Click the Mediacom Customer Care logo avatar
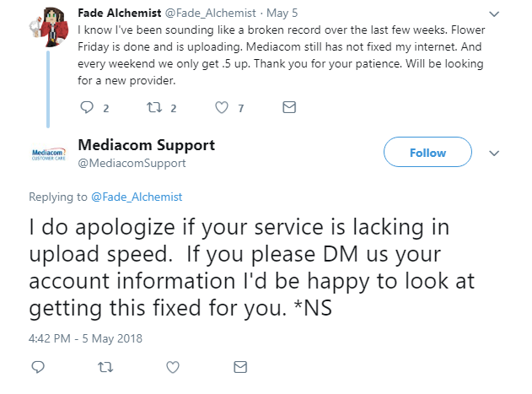This screenshot has height=394, width=532. point(48,154)
